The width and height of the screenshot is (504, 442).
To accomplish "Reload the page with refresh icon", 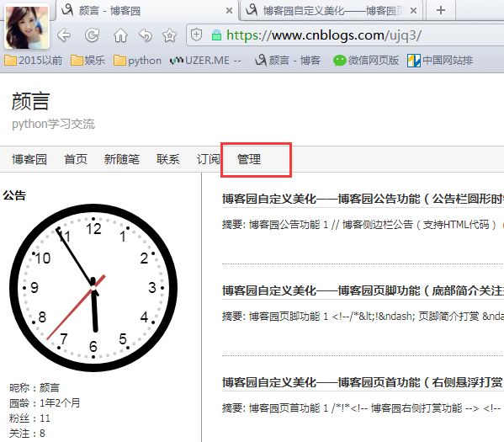I will tap(93, 35).
